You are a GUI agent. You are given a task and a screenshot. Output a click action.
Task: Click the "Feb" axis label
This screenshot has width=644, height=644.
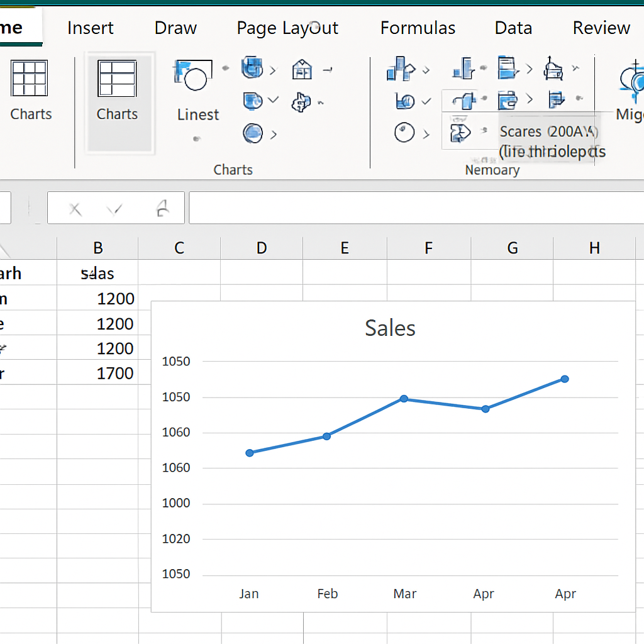[x=327, y=594]
